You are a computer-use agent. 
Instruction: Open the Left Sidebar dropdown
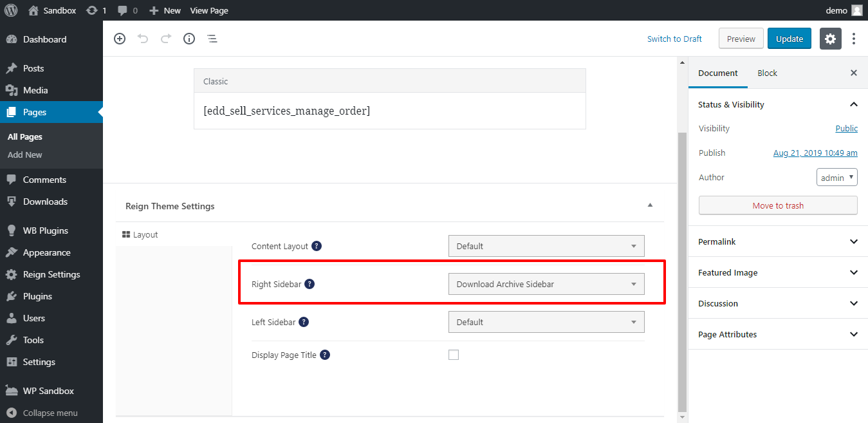click(x=546, y=322)
